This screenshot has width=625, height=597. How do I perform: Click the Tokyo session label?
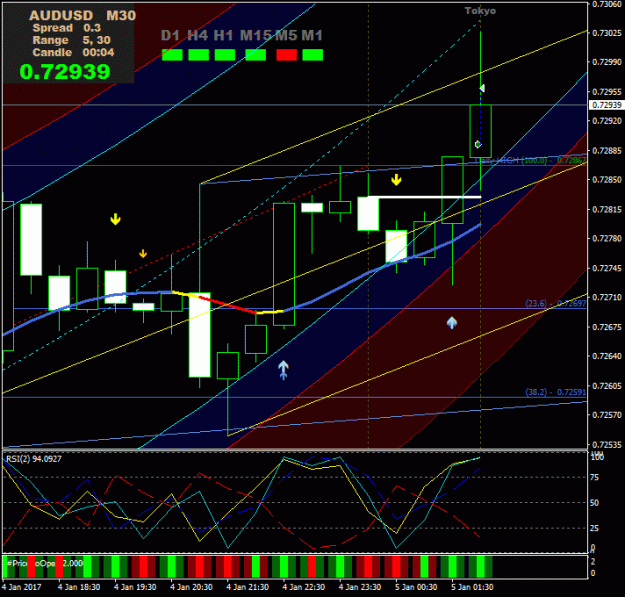pos(480,11)
